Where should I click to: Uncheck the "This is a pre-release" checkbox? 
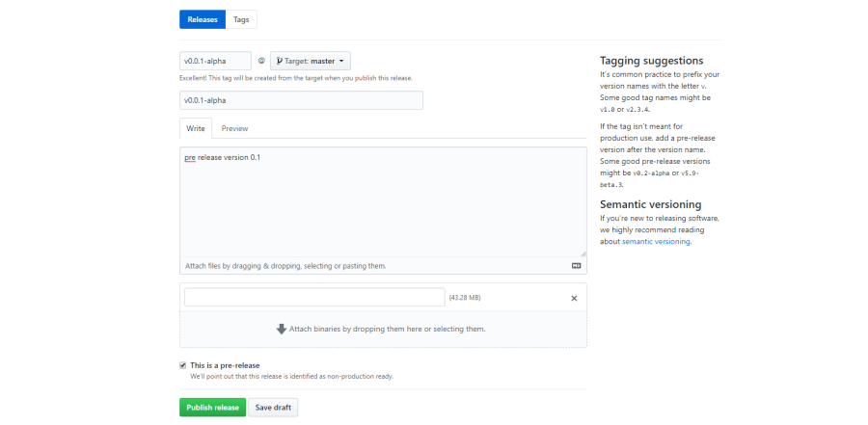point(183,365)
